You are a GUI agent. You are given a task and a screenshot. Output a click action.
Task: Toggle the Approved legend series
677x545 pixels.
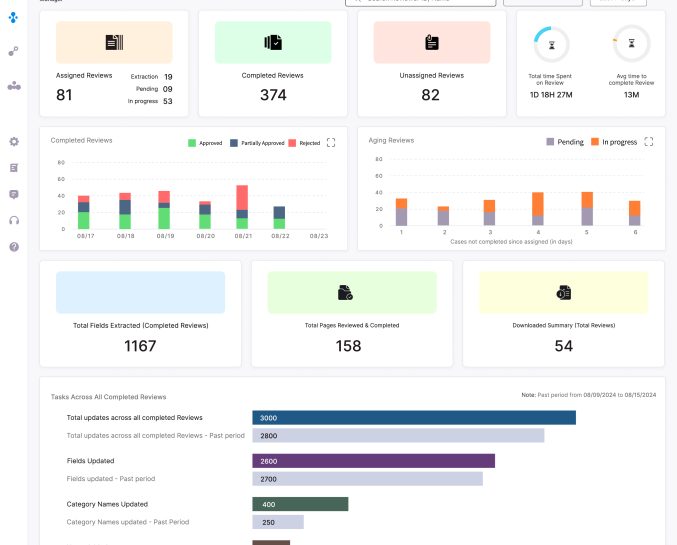tap(205, 143)
